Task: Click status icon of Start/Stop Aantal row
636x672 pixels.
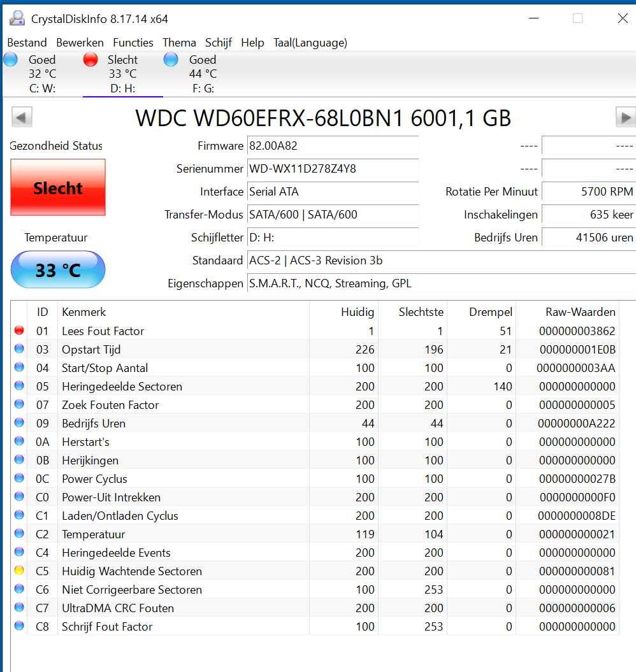Action: pyautogui.click(x=19, y=367)
